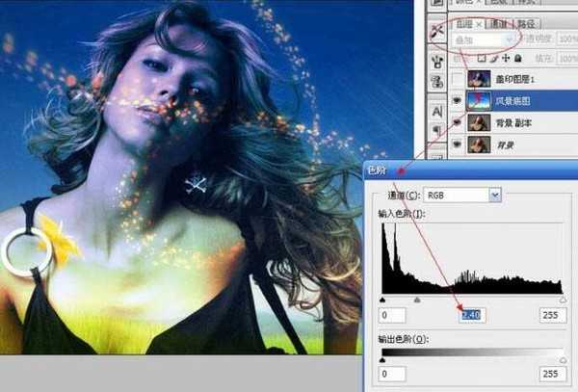Screen dimensions: 578x392
Task: Click the input levels midtone gray slider
Action: pos(417,300)
